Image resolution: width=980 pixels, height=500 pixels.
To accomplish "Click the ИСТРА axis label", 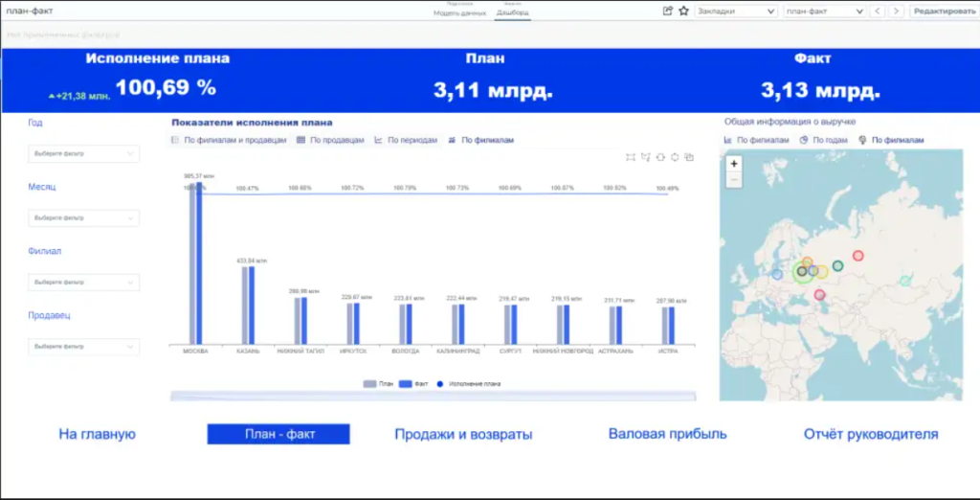I will click(668, 352).
